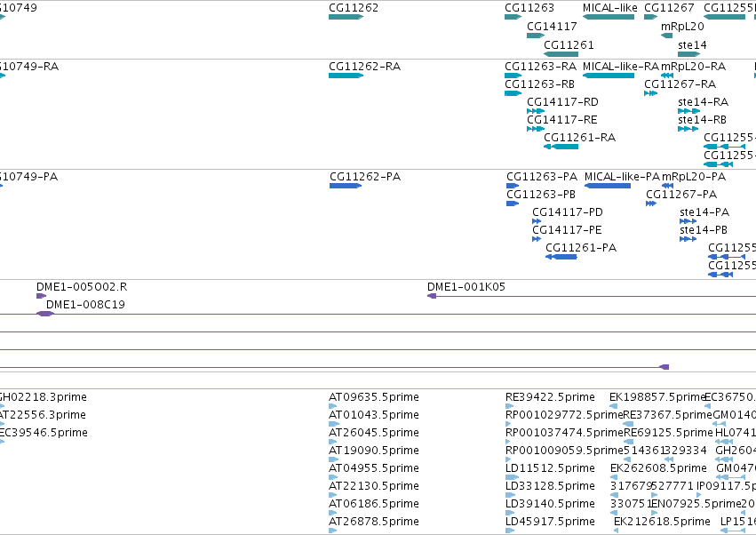
Task: Click the AT22556.3prime EST label
Action: pos(42,415)
